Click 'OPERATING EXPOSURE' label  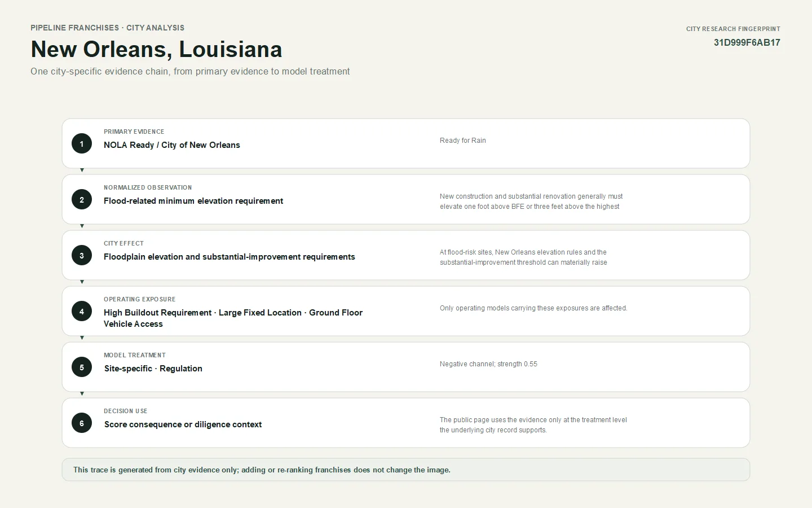[x=140, y=299]
